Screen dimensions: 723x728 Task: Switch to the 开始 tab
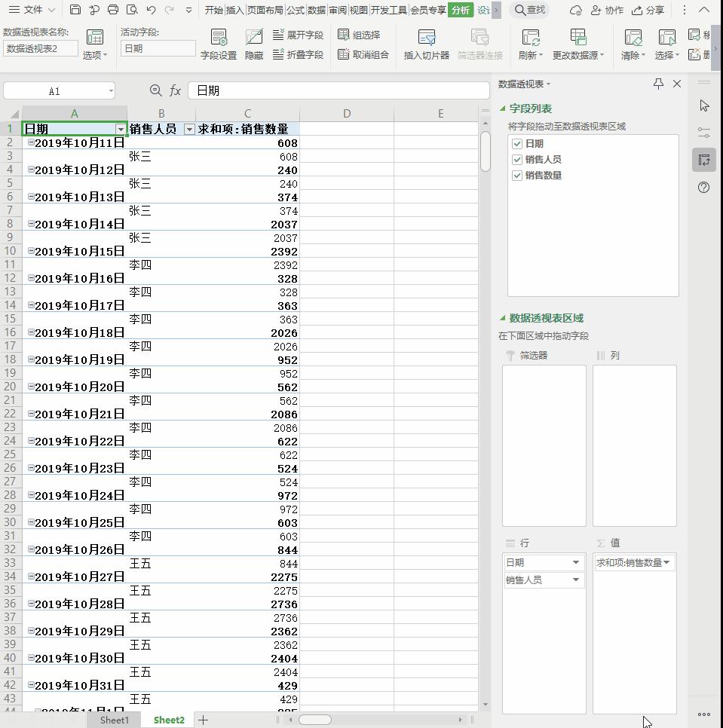[x=213, y=10]
